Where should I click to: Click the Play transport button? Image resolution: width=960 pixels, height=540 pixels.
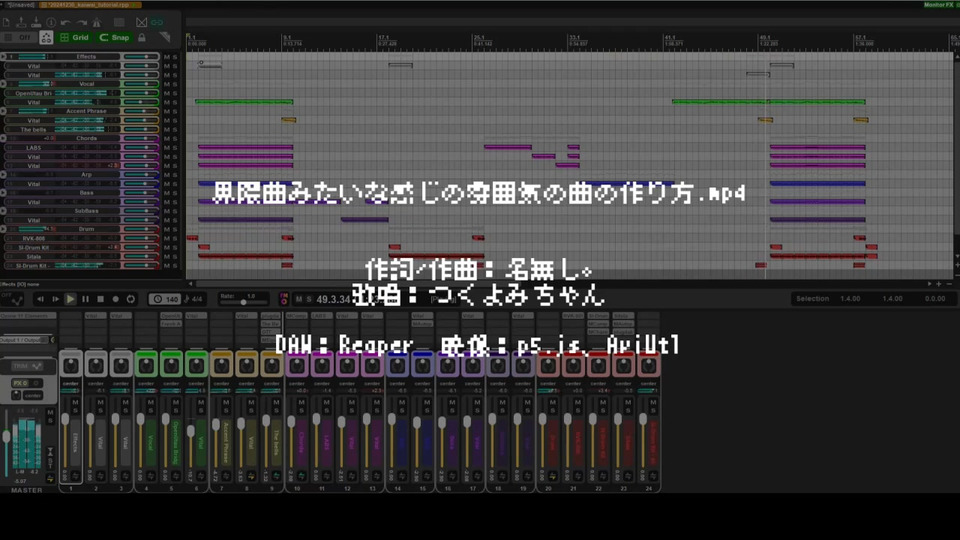[70, 299]
